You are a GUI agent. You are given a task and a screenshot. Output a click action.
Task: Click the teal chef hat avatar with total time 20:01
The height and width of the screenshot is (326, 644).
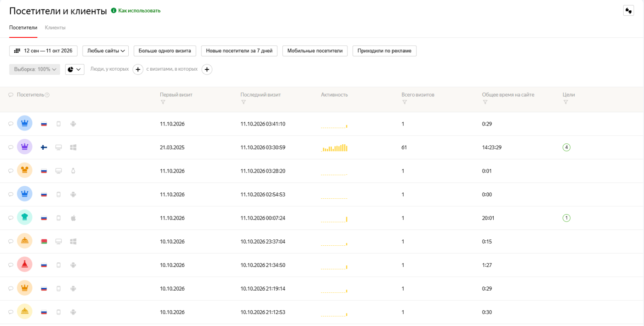pyautogui.click(x=25, y=217)
